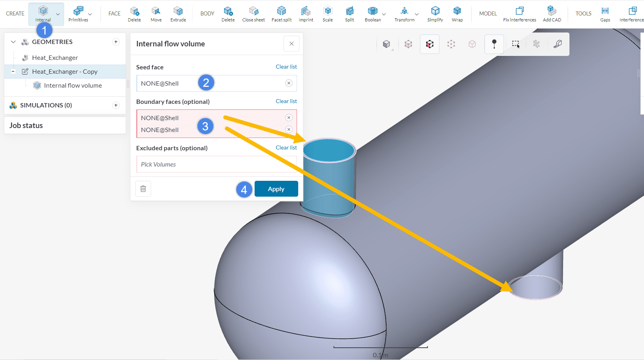Click the Extrude face tool

178,14
